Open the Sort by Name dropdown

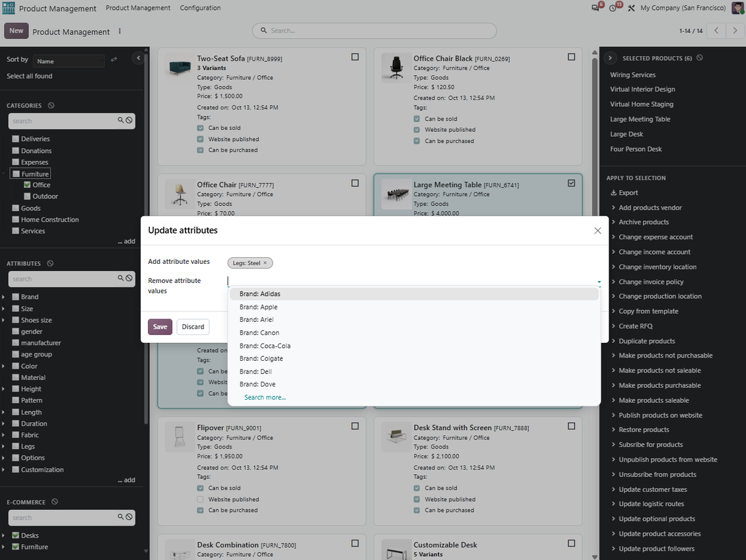pyautogui.click(x=69, y=61)
